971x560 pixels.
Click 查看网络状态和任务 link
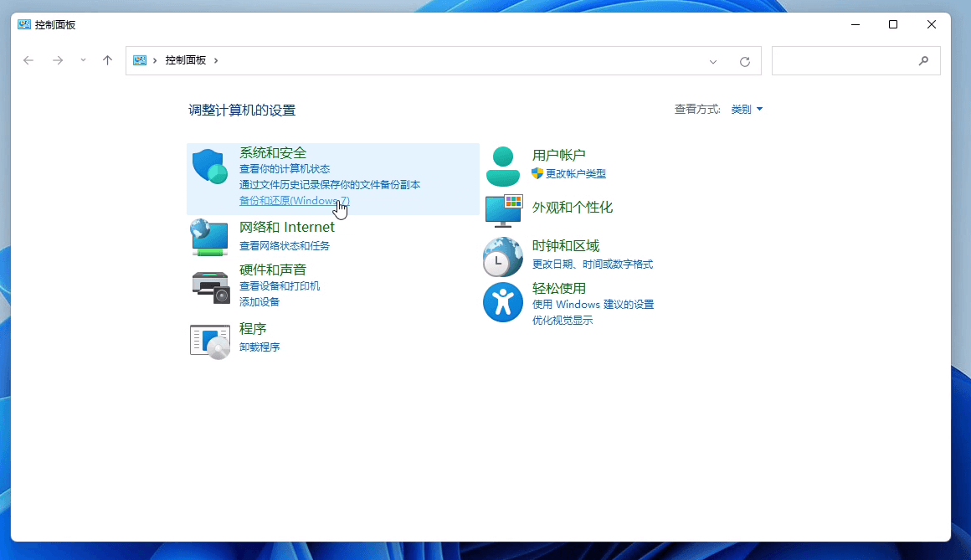click(285, 246)
